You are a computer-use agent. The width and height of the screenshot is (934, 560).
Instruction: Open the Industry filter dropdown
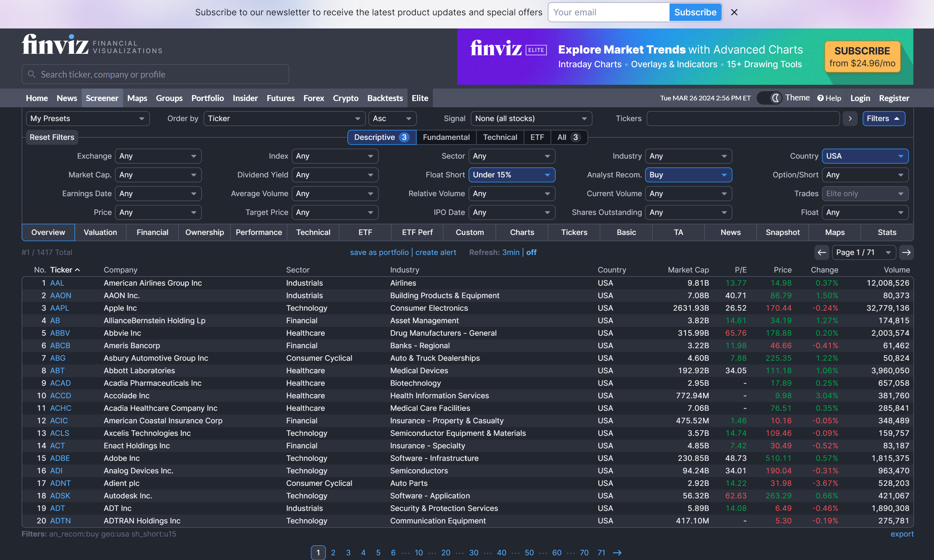(x=688, y=156)
